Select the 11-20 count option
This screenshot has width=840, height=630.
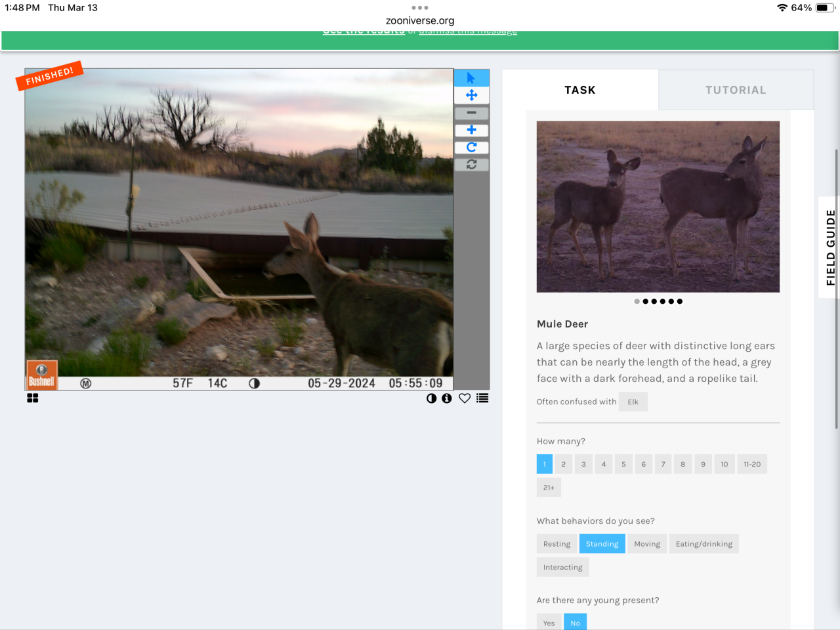click(751, 464)
